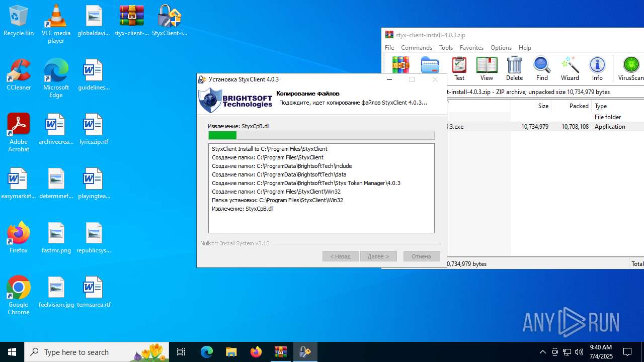Select the Recycle Bin desktop icon
The width and height of the screenshot is (644, 362).
[19, 21]
